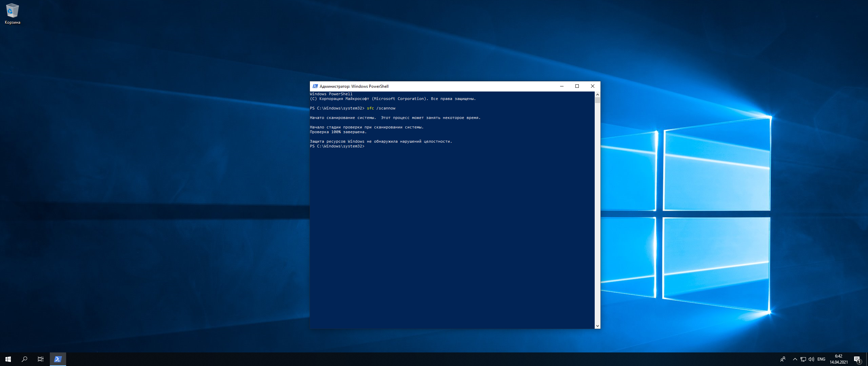
Task: Click the line 'Начало стадии проверки при сканировании системы.'
Action: pos(367,127)
